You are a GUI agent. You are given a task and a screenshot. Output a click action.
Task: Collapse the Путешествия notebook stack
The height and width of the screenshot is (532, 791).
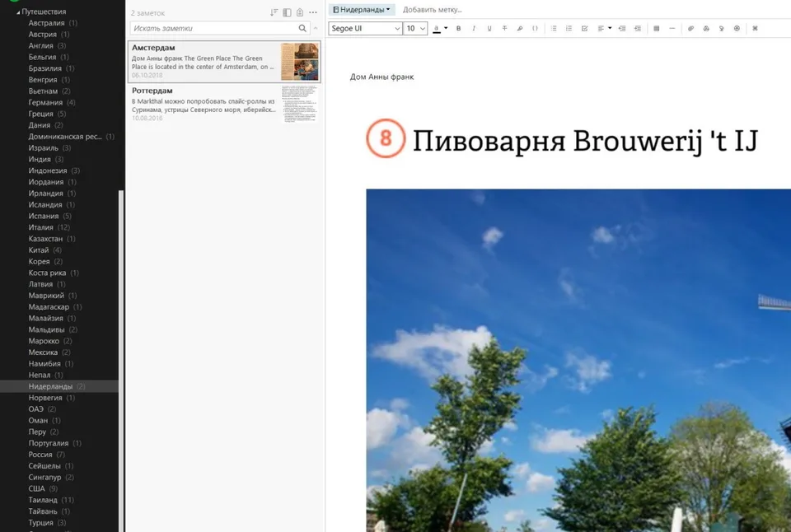click(18, 12)
